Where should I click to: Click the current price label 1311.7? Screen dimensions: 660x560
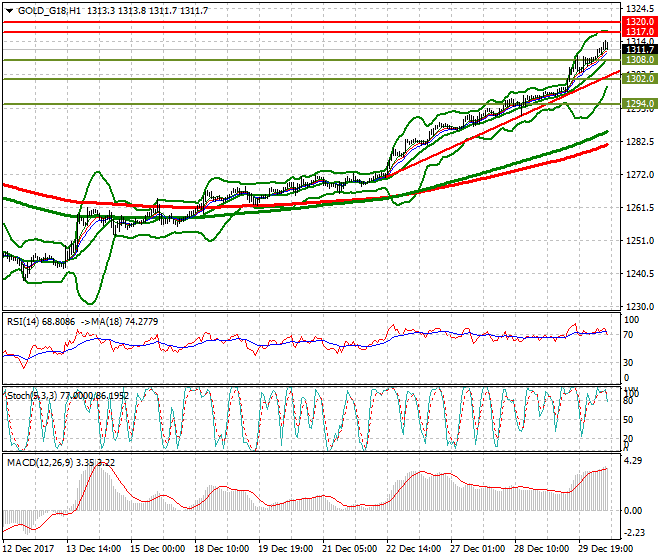(x=639, y=50)
